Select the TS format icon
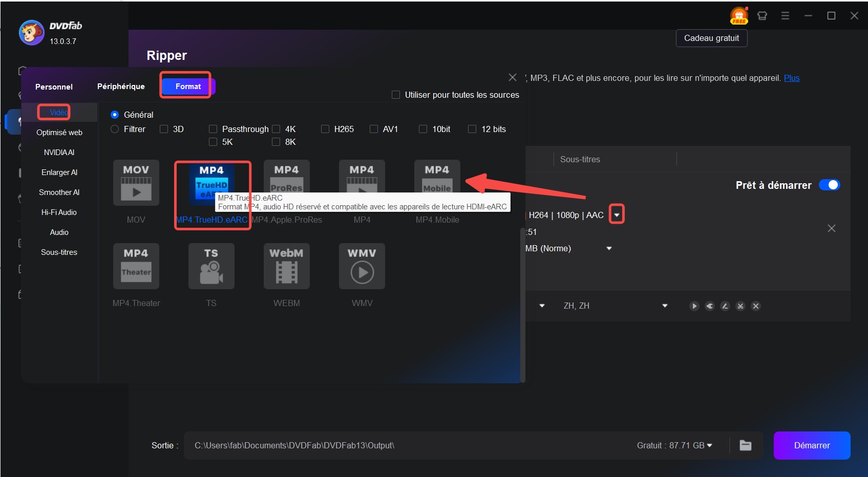868x477 pixels. pos(211,266)
